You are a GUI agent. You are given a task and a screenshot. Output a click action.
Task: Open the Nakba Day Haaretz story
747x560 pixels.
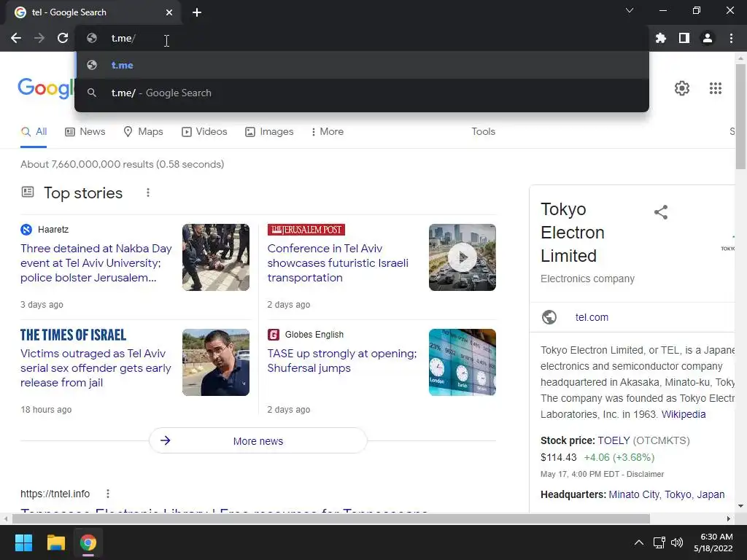click(96, 262)
